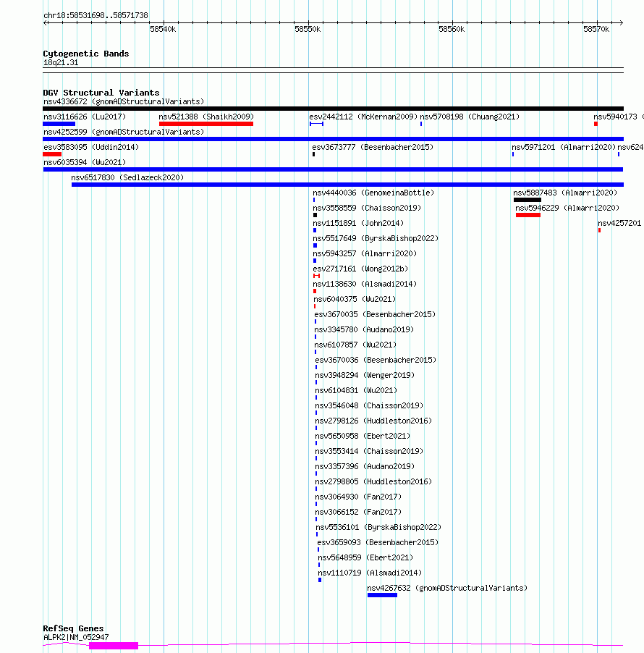
Task: Click the blue nsv4267632 gnomADStructuralVariants bar
Action: point(382,595)
